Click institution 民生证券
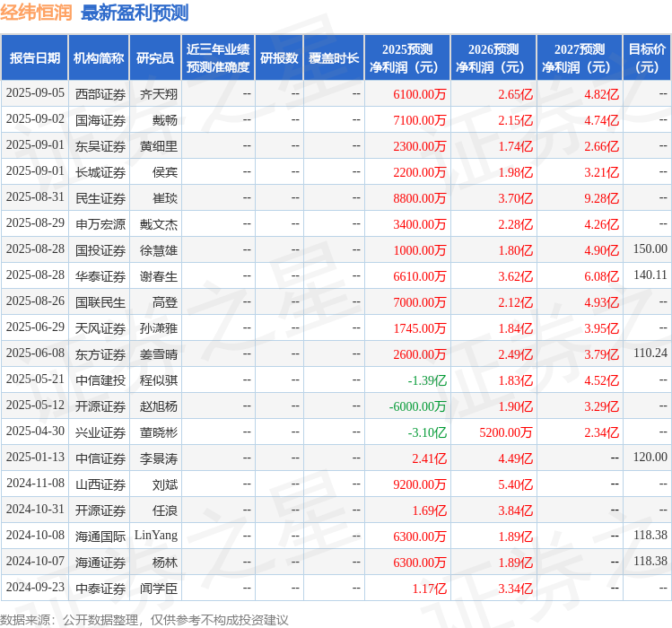The image size is (672, 628). coord(100,198)
